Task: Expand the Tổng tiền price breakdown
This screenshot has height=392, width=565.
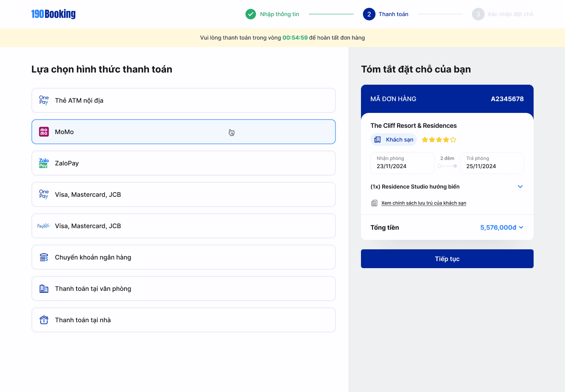Action: coord(521,227)
